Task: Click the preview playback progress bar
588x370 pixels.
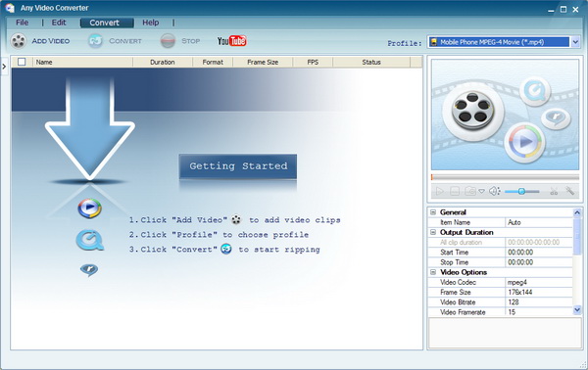Action: click(x=505, y=177)
